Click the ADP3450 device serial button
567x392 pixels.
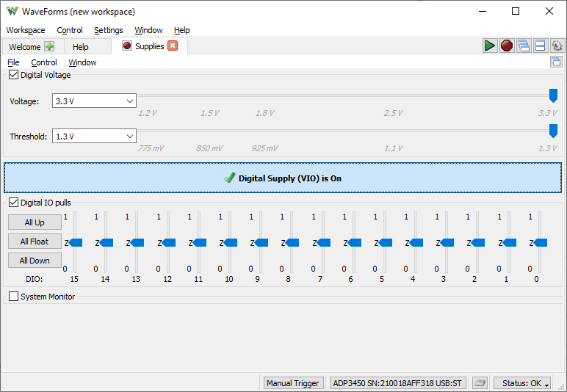(397, 383)
